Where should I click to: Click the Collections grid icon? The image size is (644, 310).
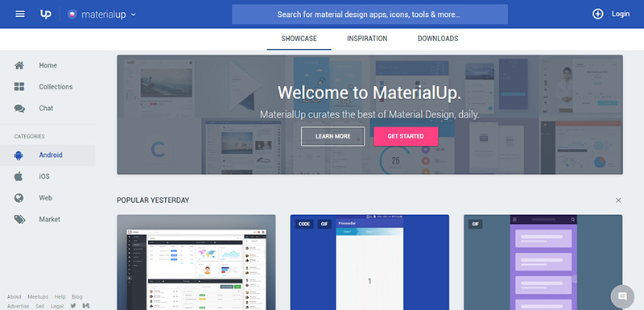[x=19, y=87]
